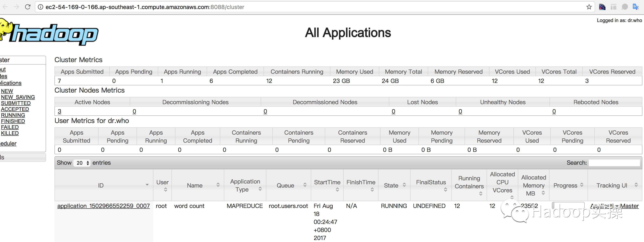644x242 pixels.
Task: Sort by Progress column arrows
Action: (x=582, y=185)
